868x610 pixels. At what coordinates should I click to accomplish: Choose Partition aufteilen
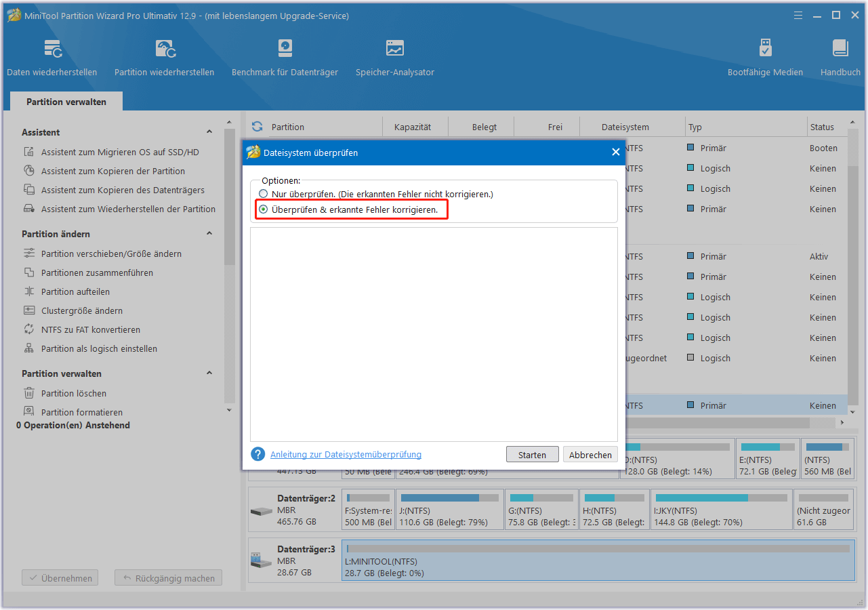tap(75, 292)
